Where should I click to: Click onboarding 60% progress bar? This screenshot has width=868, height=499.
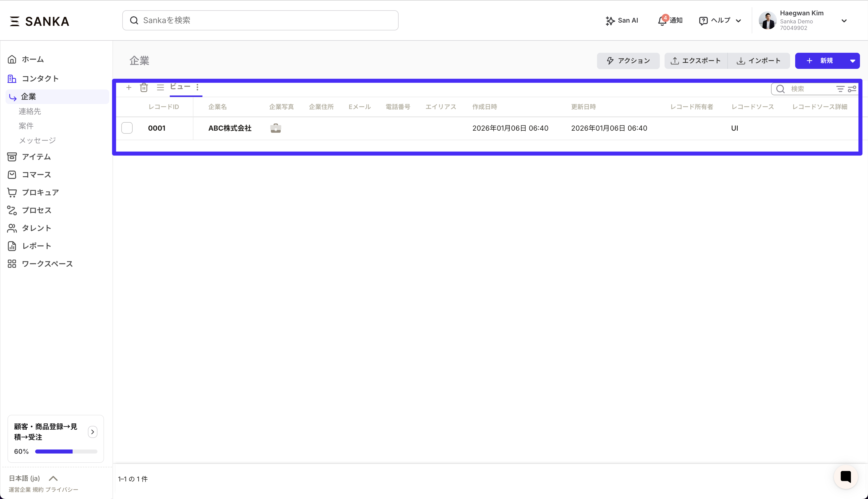(x=66, y=451)
